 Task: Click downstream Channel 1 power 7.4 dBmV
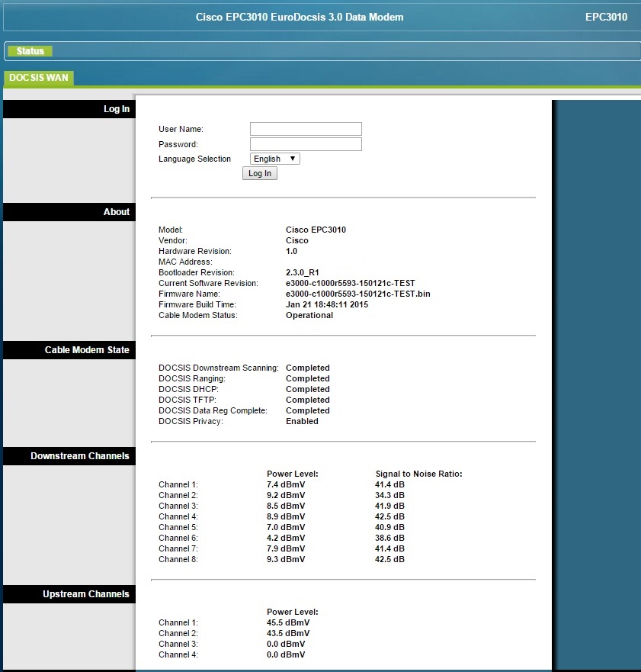point(286,484)
